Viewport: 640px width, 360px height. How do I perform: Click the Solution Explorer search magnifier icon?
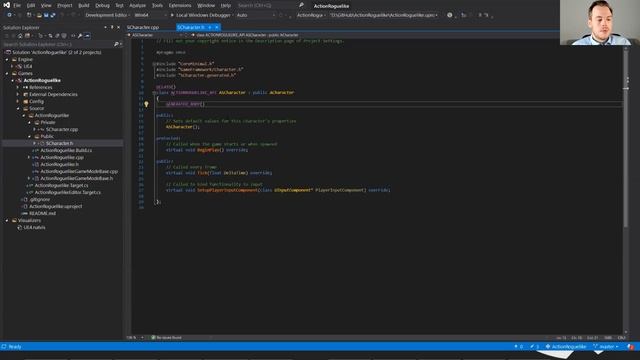click(x=116, y=44)
